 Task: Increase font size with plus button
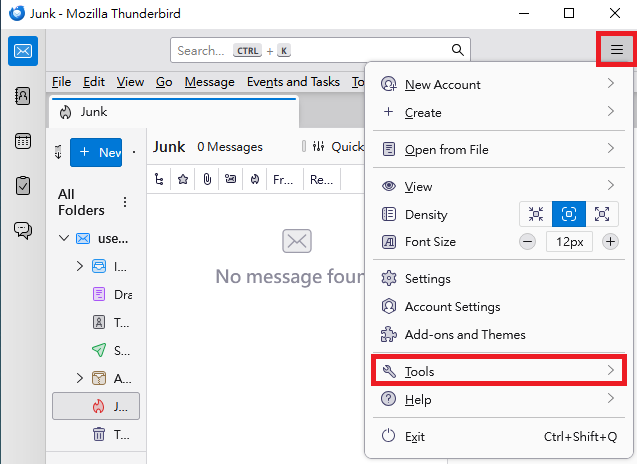[x=610, y=242]
